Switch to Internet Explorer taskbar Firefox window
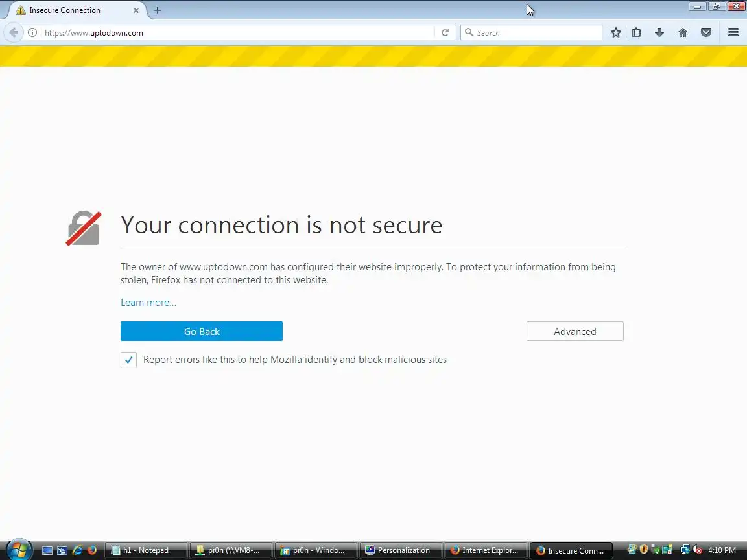Image resolution: width=747 pixels, height=560 pixels. [x=486, y=550]
